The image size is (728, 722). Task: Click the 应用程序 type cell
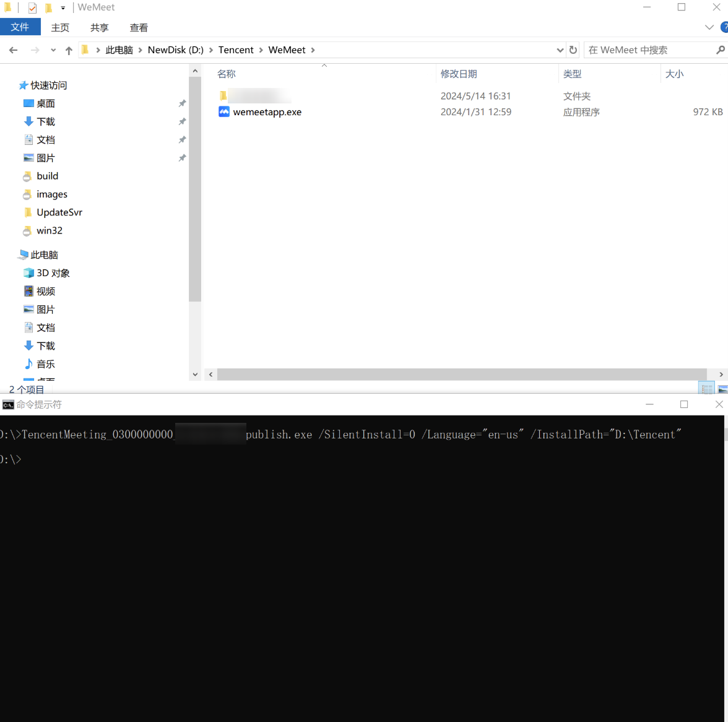pyautogui.click(x=581, y=112)
